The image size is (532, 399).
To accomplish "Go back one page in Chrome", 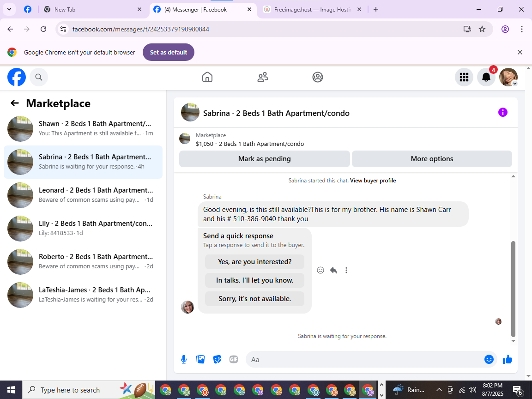I will [x=10, y=29].
